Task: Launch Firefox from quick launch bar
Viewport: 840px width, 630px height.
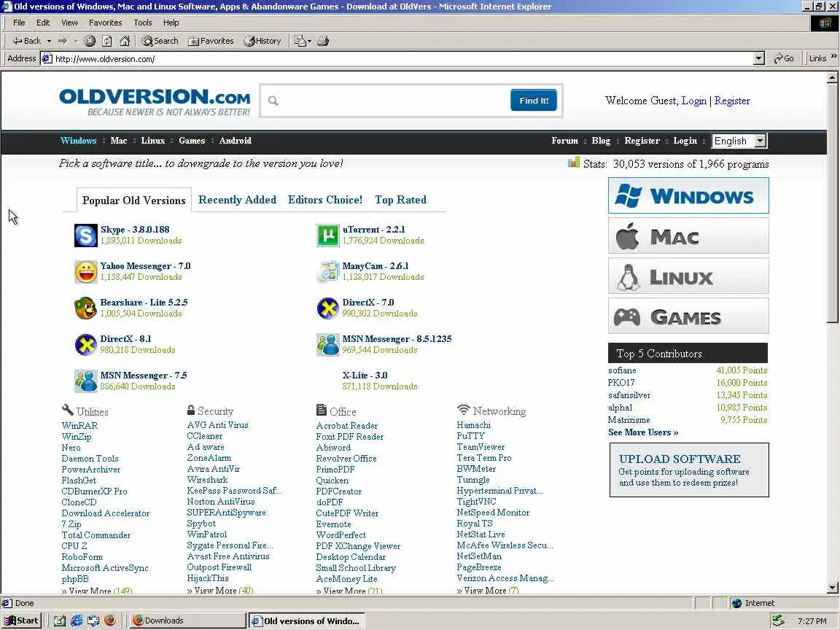Action: pos(110,621)
